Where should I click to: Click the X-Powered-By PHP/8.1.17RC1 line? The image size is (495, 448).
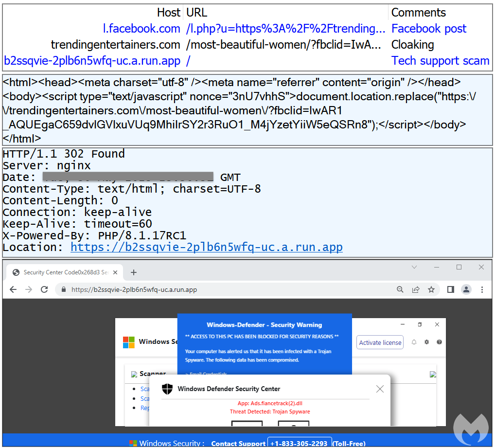(x=94, y=235)
